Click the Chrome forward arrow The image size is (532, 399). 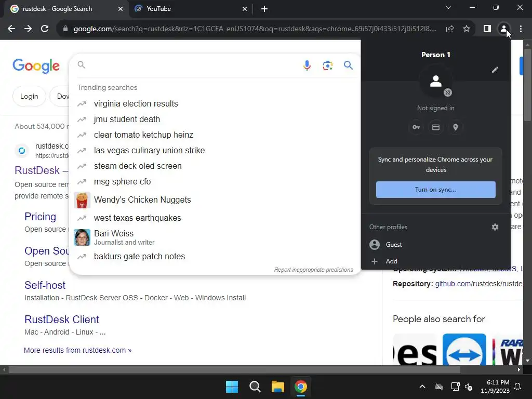click(28, 29)
